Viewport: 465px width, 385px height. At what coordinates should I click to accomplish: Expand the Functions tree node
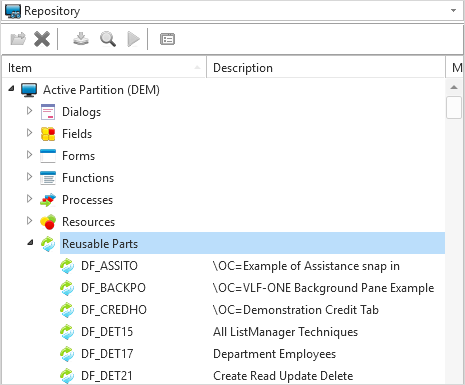[29, 177]
